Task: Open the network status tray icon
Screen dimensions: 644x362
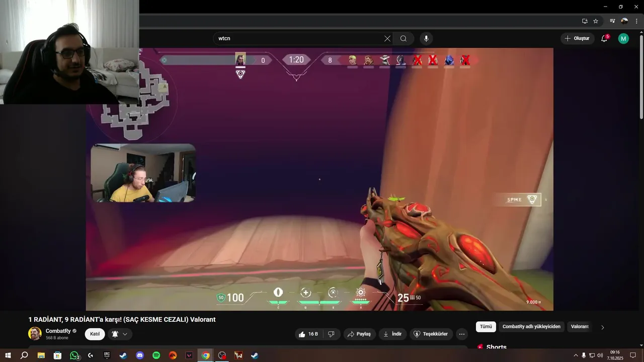Action: coord(592,355)
